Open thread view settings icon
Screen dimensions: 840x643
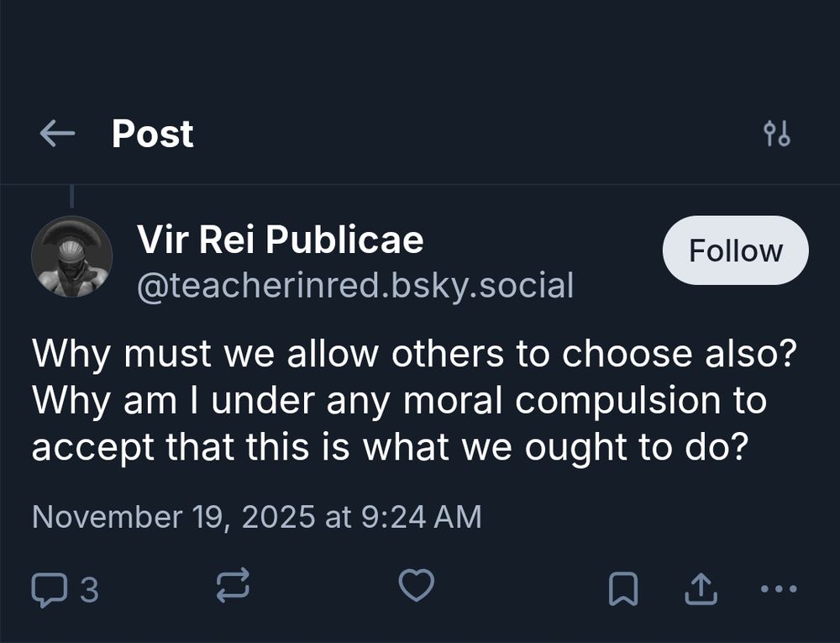click(x=776, y=134)
